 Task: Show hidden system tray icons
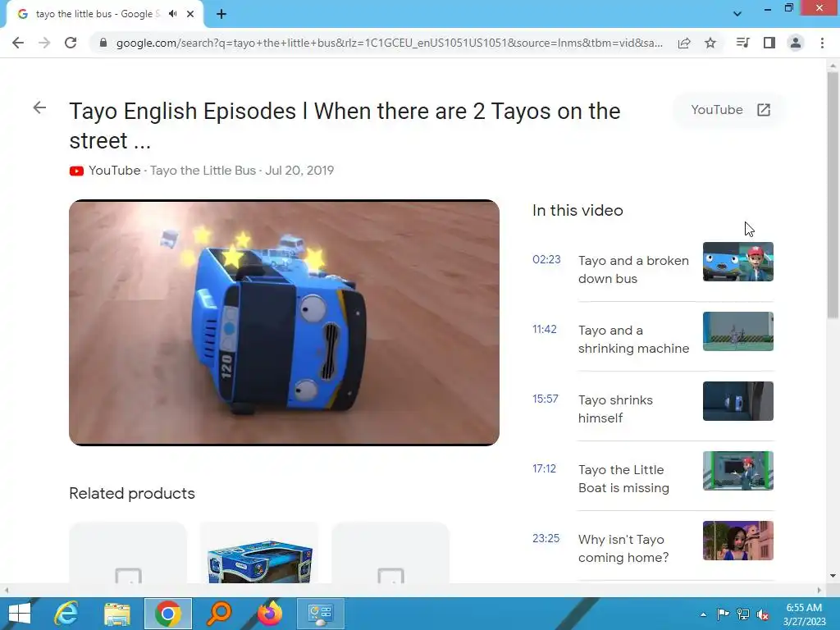703,614
